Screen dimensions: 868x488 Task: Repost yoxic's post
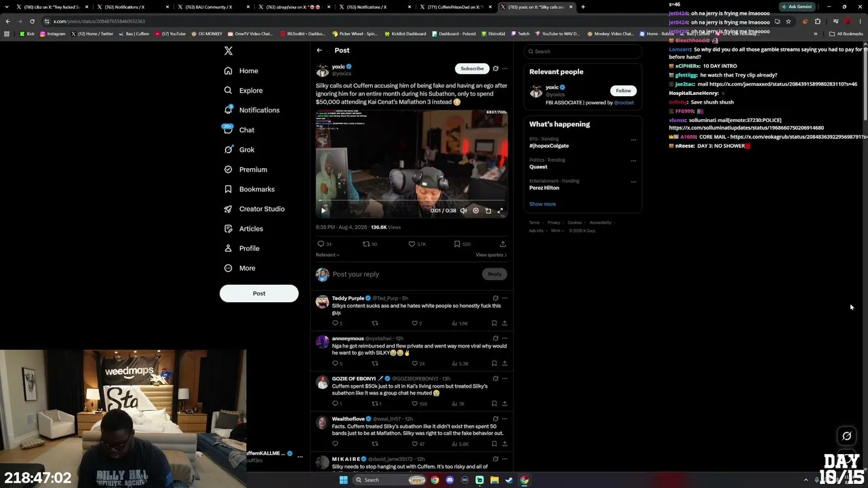coord(366,244)
